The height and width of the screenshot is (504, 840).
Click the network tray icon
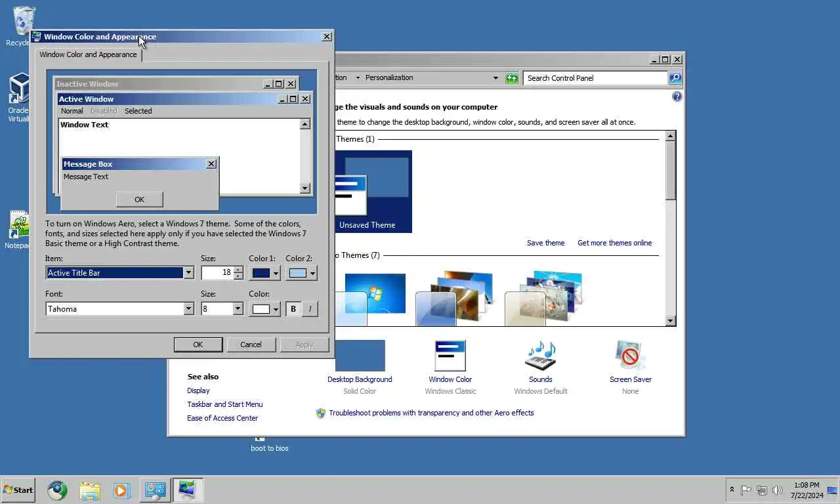pyautogui.click(x=762, y=490)
